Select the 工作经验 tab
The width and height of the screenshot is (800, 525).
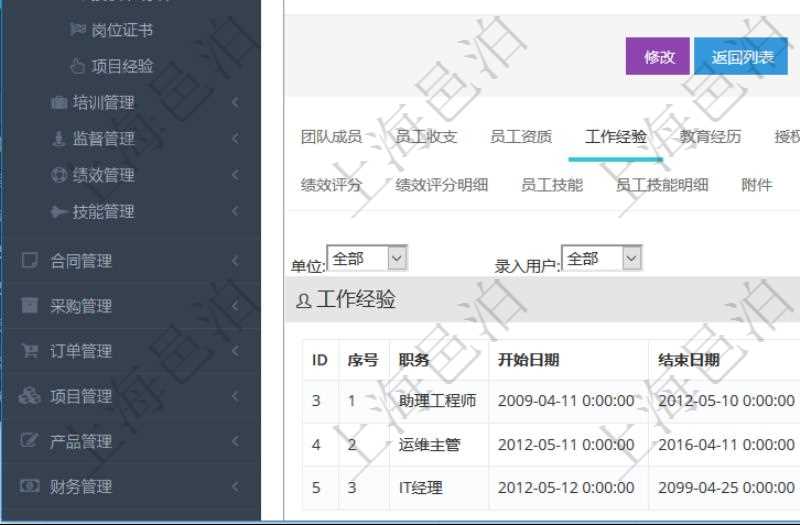[x=616, y=137]
